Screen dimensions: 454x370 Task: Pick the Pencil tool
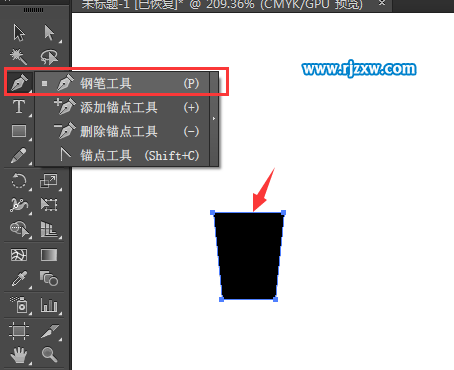[x=18, y=155]
